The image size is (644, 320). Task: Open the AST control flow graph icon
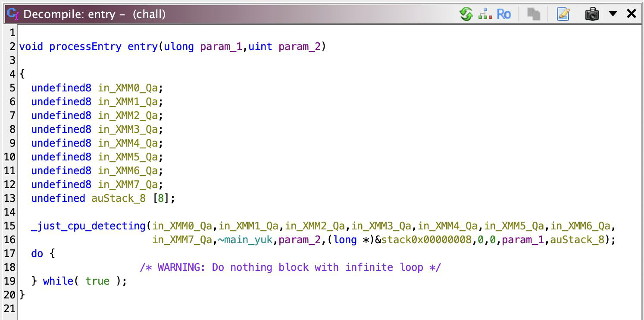(x=485, y=14)
